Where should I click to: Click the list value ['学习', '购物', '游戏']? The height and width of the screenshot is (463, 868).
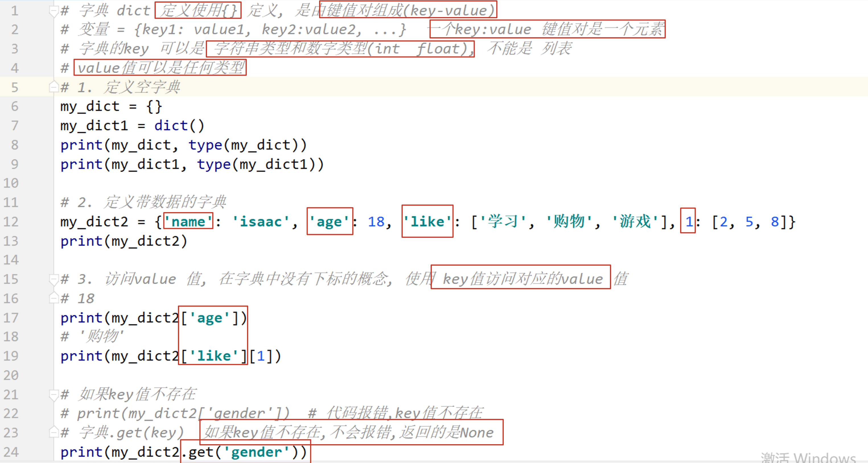coord(569,222)
